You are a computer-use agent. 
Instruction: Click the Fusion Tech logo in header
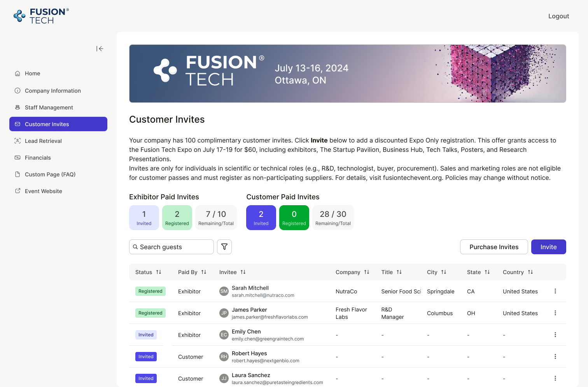coord(41,16)
